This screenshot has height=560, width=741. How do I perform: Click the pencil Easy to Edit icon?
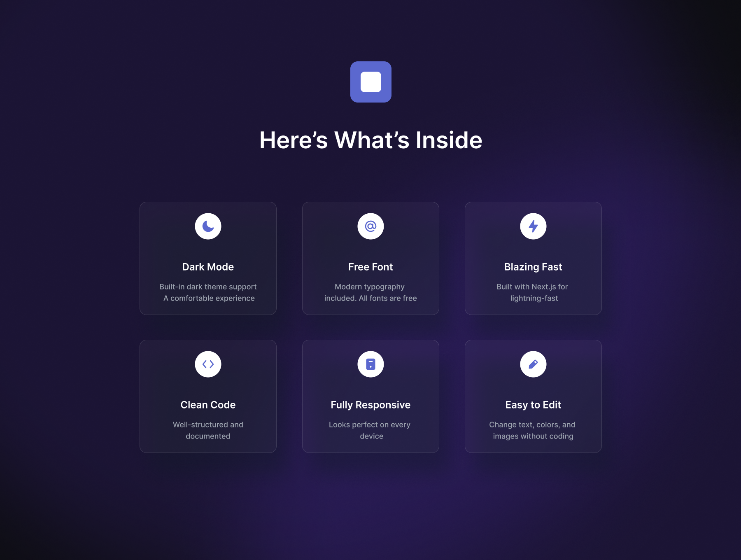533,364
